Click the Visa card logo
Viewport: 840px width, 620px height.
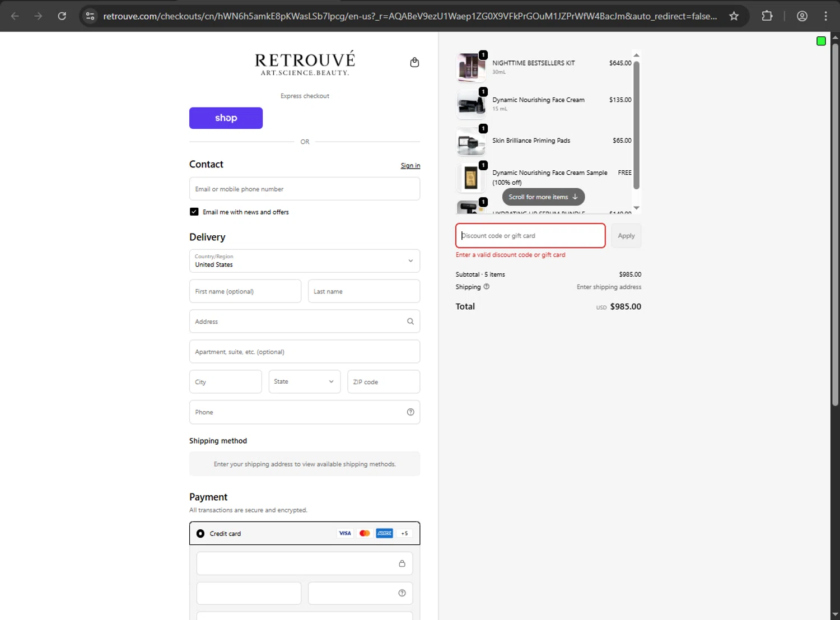(x=345, y=533)
